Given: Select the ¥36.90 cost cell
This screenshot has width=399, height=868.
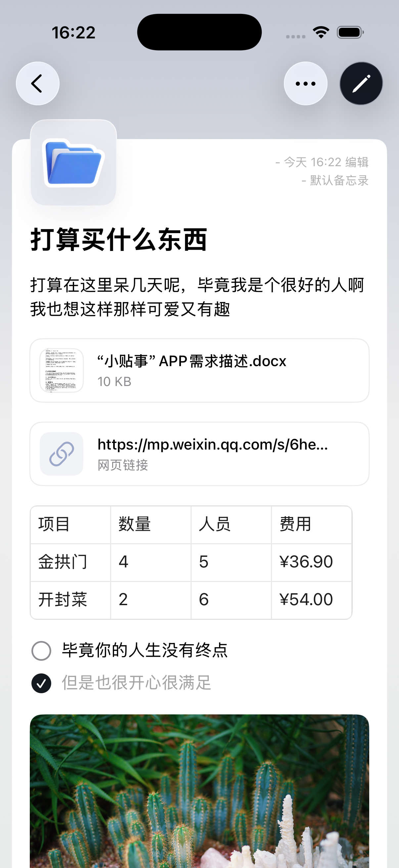Looking at the screenshot, I should [311, 562].
